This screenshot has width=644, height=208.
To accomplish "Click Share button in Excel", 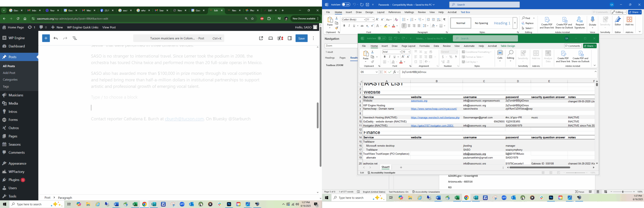I will point(590,46).
